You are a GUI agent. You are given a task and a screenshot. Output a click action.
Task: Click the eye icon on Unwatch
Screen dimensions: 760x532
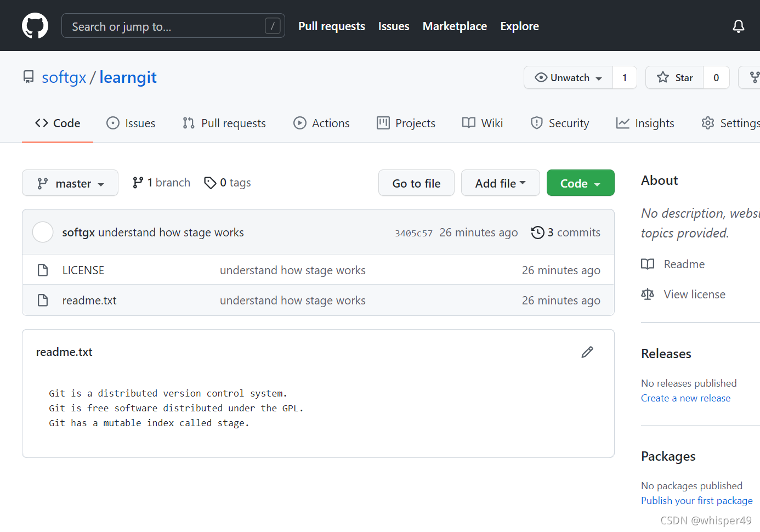coord(541,77)
